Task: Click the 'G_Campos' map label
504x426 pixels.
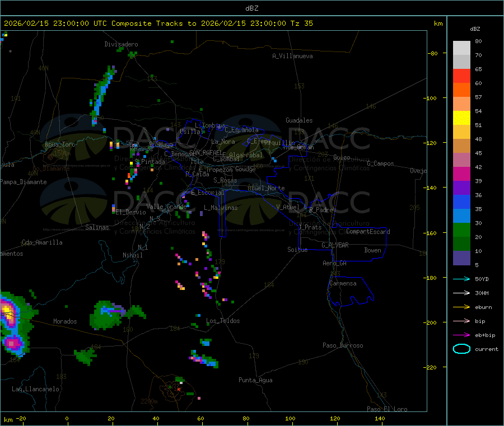Action: [381, 163]
